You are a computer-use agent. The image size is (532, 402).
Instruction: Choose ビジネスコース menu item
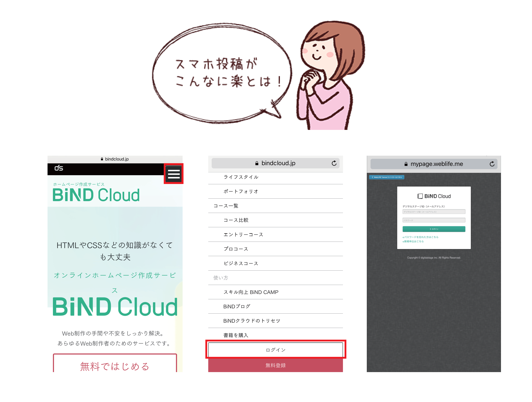click(275, 264)
